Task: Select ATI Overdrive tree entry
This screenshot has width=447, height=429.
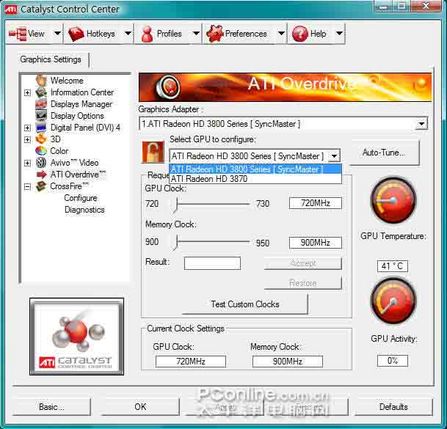Action: (78, 174)
